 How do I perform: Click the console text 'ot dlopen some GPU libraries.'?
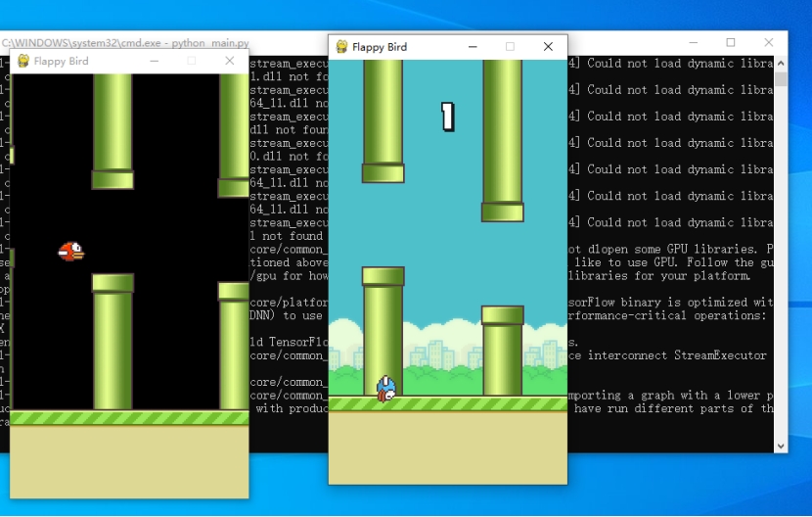[x=665, y=249]
